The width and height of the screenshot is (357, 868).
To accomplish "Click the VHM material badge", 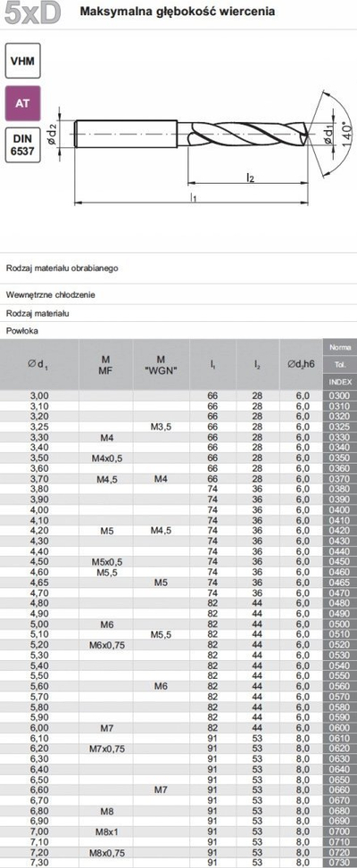I will click(x=22, y=61).
